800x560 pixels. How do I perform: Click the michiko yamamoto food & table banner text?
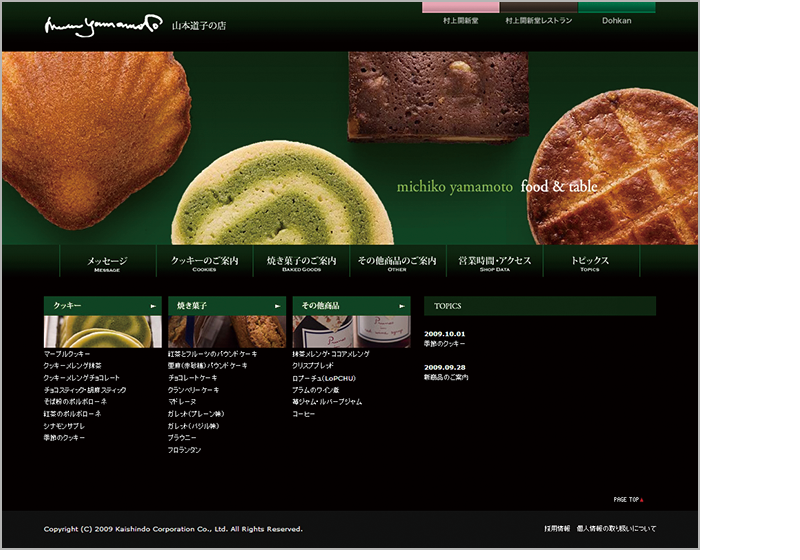pyautogui.click(x=497, y=187)
